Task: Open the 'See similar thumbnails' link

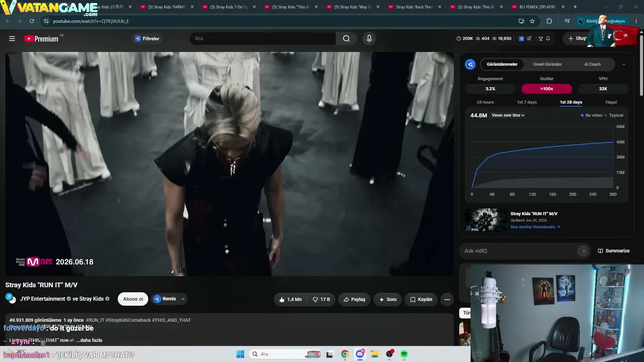Action: pos(535,227)
